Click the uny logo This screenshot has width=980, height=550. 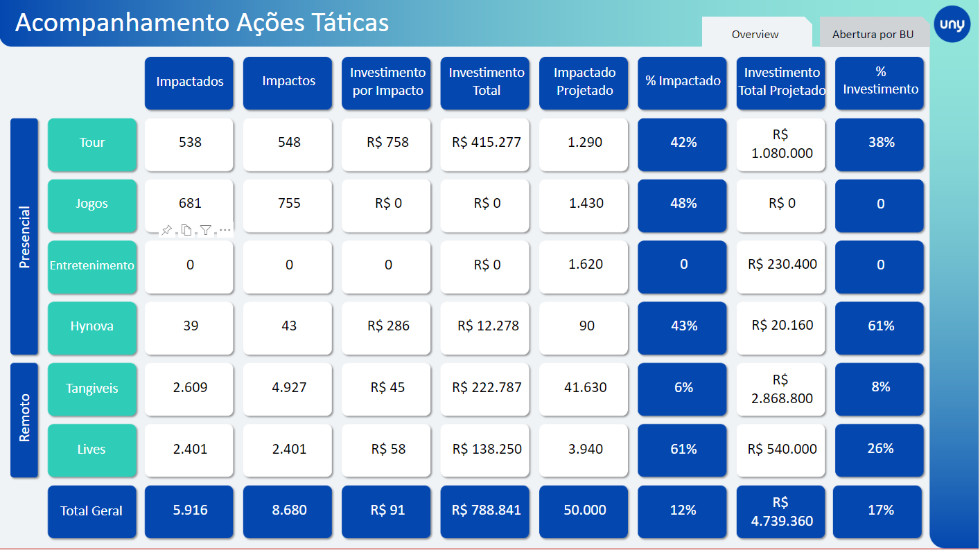(x=952, y=24)
